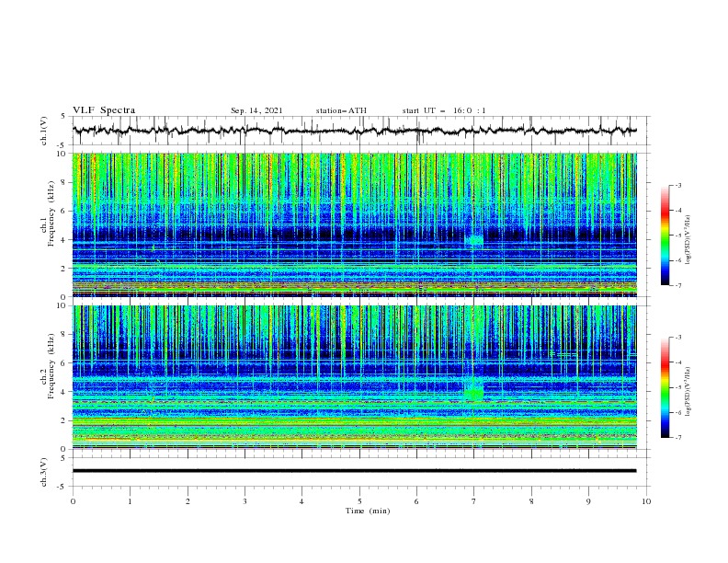The height and width of the screenshot is (563, 728).
Task: Click the "10" frequency tick of ch.1 spectrogram
Action: click(x=61, y=154)
